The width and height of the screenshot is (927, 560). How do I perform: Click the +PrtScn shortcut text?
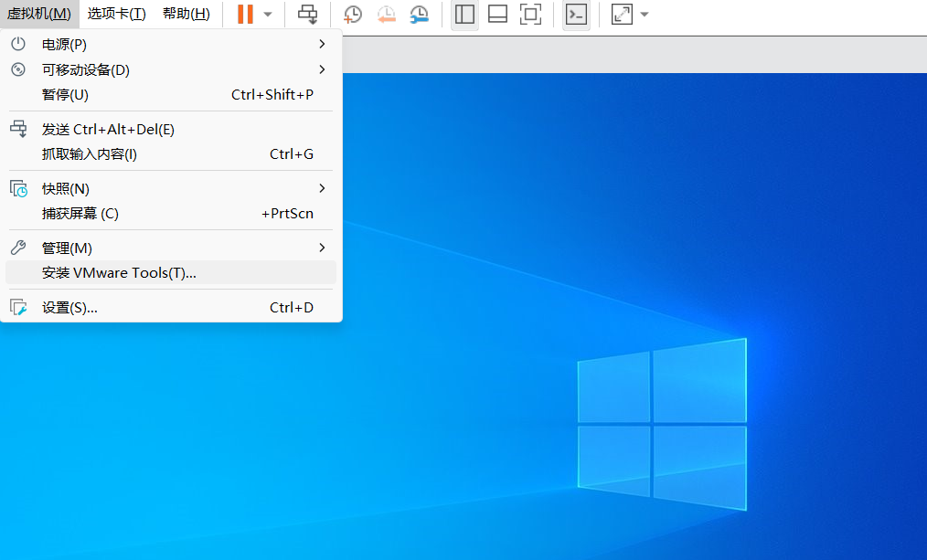click(x=287, y=213)
